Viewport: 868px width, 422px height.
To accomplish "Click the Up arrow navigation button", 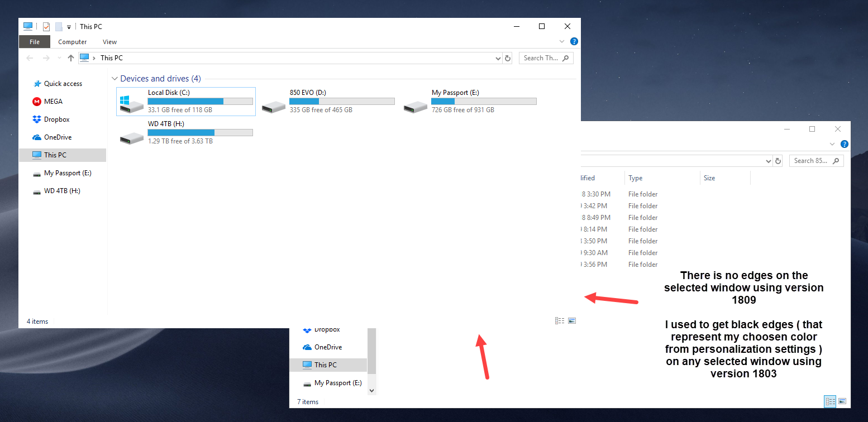I will click(x=70, y=58).
